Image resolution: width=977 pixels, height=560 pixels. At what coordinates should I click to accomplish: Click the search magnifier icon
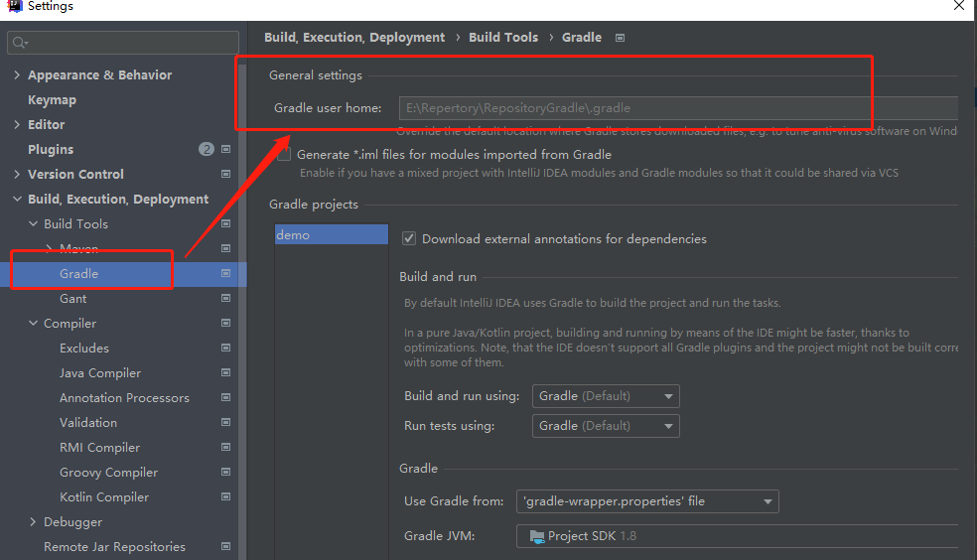pyautogui.click(x=20, y=43)
